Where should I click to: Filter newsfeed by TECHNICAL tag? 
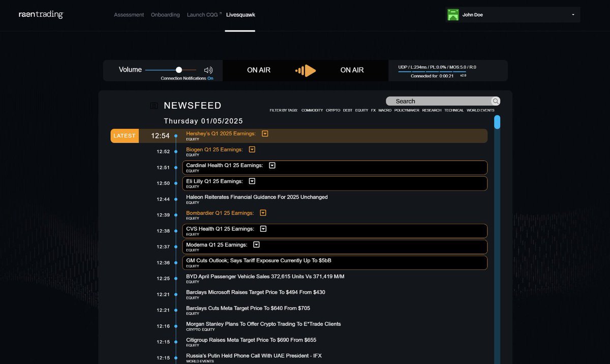[x=454, y=110]
